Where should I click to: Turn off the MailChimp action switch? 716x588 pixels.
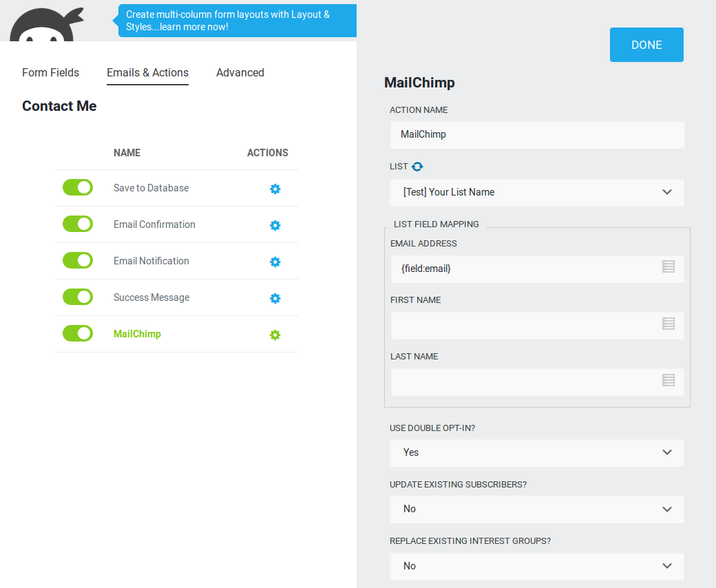tap(78, 333)
